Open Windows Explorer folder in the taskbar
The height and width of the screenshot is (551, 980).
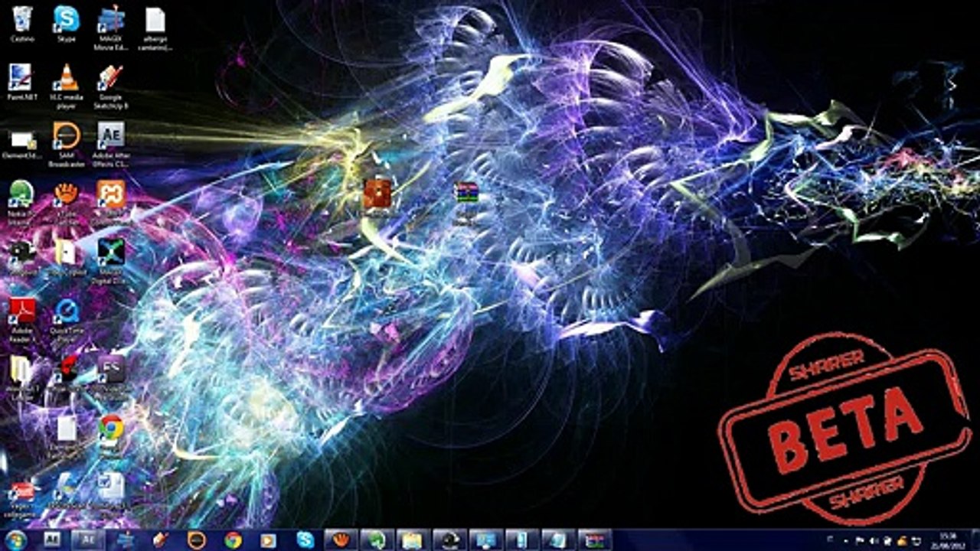coord(412,540)
